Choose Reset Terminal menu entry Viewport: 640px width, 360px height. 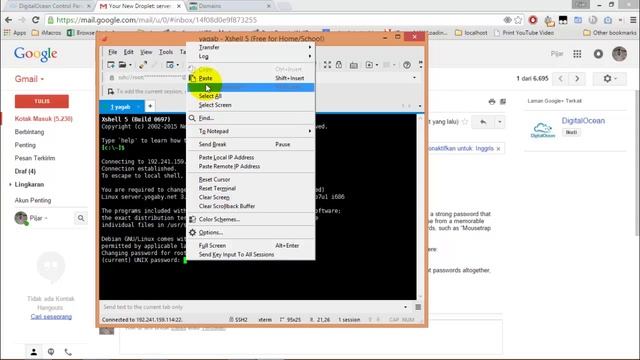point(251,188)
